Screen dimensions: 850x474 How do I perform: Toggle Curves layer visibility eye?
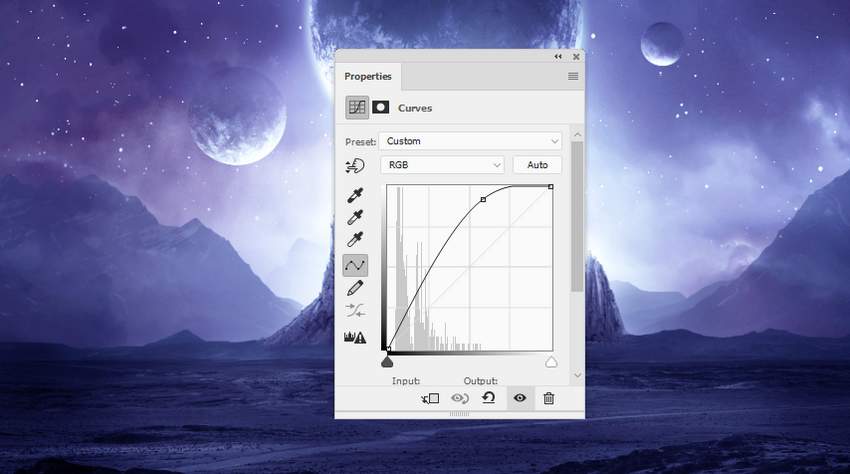tap(520, 398)
